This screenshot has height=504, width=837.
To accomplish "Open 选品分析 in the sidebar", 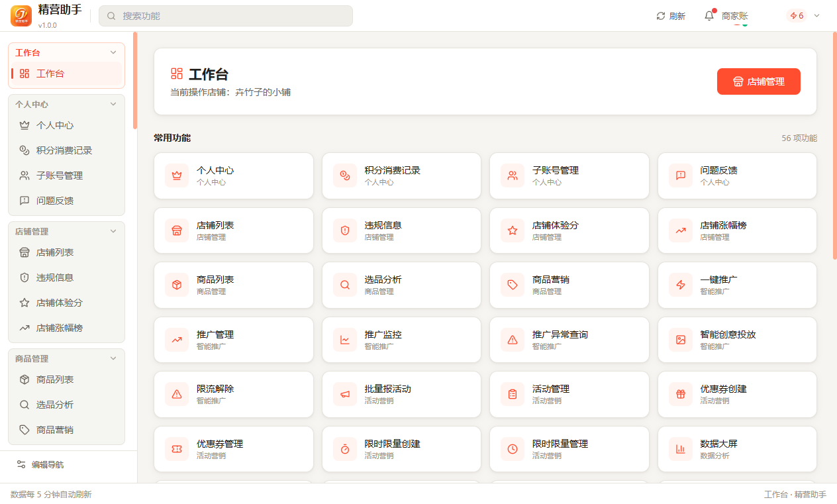I will tap(66, 405).
